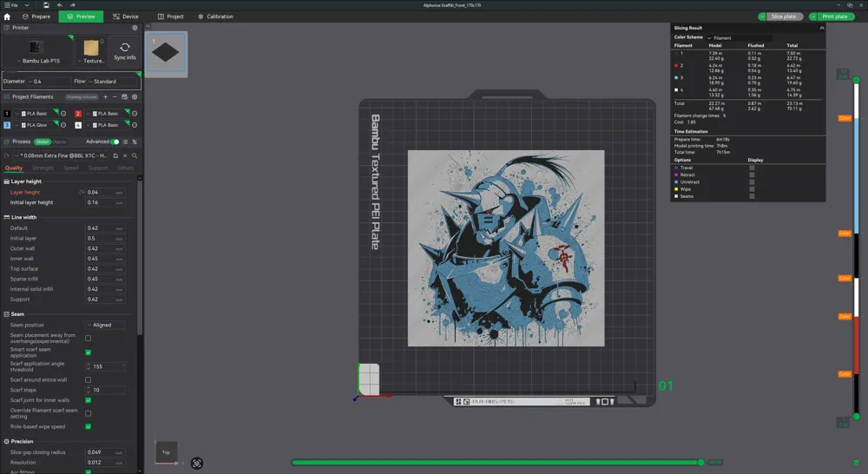
Task: Toggle Travel display checkbox
Action: [752, 168]
